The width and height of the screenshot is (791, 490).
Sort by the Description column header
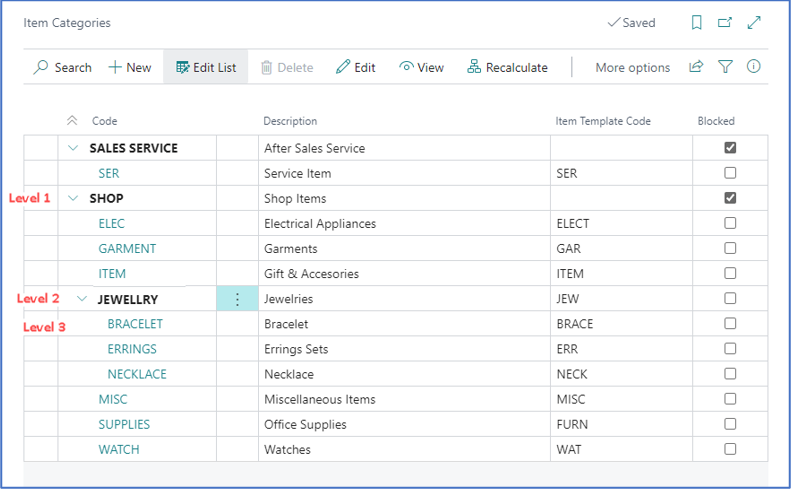tap(290, 121)
